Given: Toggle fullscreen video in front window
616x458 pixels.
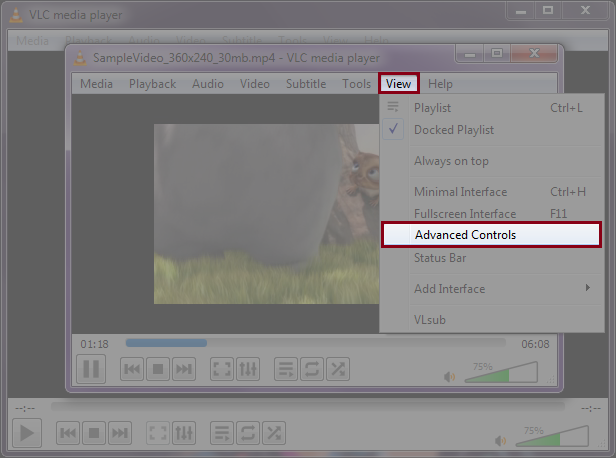Looking at the screenshot, I should [x=222, y=369].
